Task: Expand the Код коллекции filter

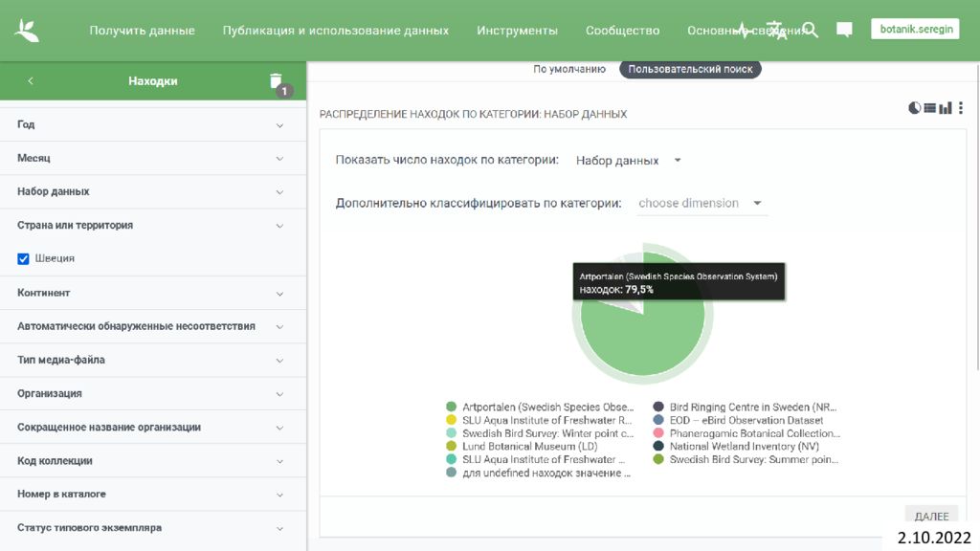Action: point(153,461)
